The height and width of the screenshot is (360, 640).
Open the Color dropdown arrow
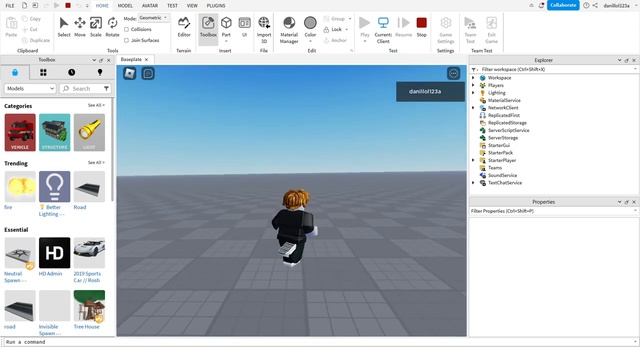[x=310, y=41]
